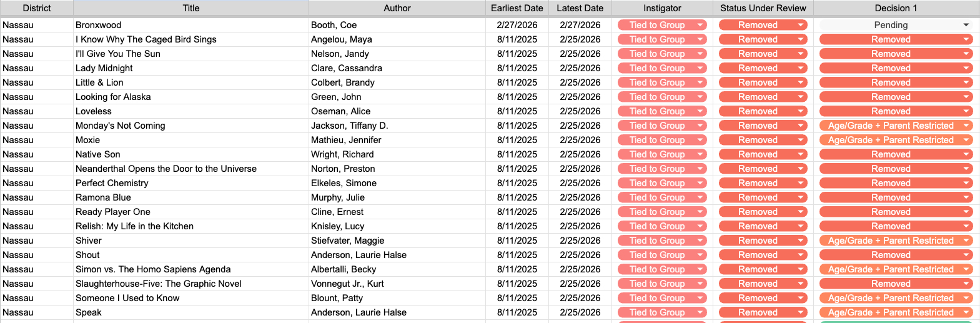
Task: Select the Earliest Date column header
Action: click(x=517, y=8)
